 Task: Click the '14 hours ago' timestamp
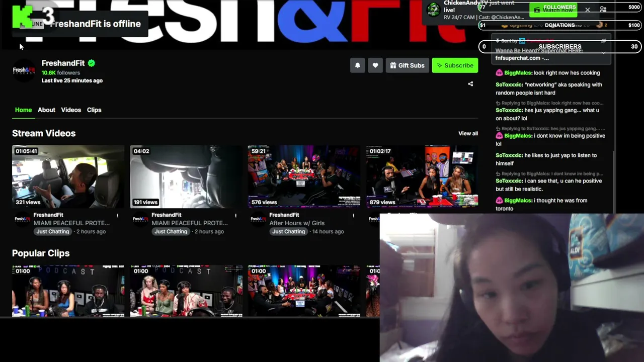(328, 232)
